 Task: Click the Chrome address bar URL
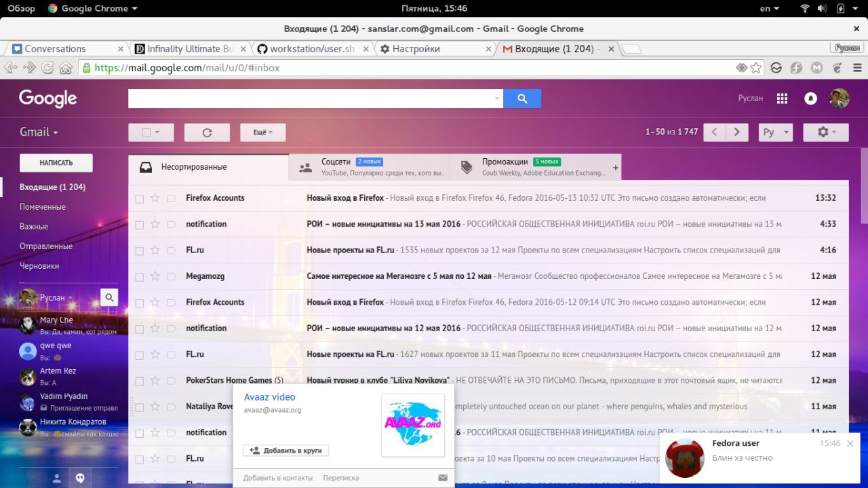coord(187,68)
